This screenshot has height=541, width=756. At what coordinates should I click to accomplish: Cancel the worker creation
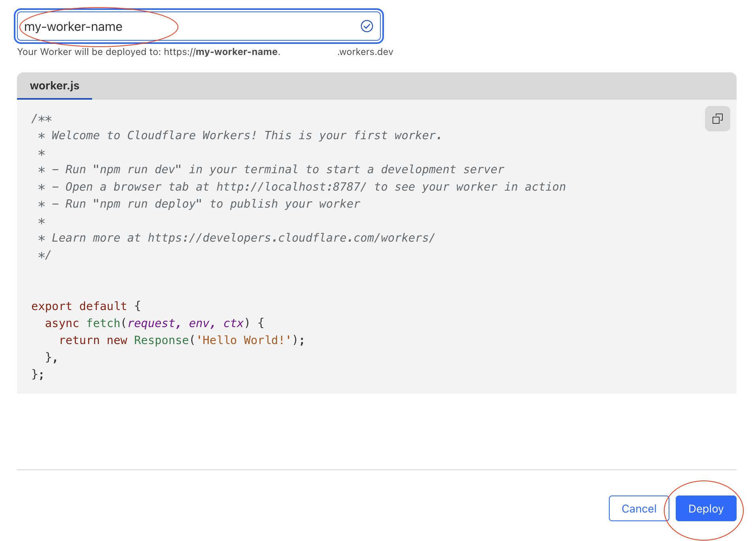638,508
